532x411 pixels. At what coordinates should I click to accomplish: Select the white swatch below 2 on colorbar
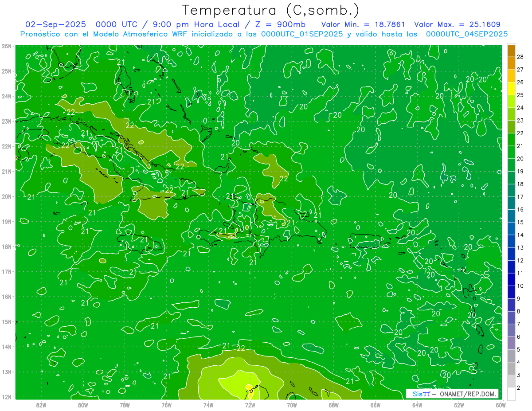pos(511,394)
